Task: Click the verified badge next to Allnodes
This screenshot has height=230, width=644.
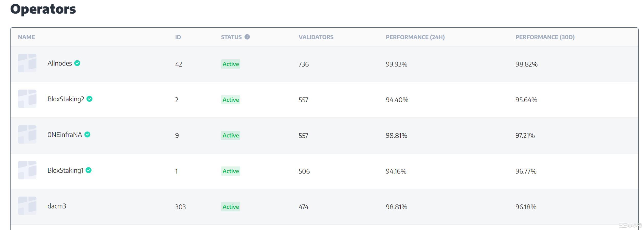Action: (77, 63)
